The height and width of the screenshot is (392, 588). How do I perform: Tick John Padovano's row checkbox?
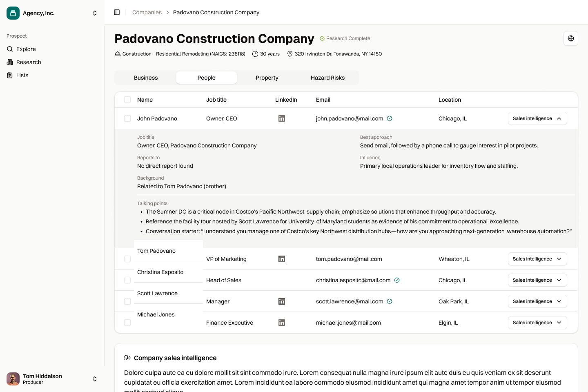pyautogui.click(x=127, y=118)
